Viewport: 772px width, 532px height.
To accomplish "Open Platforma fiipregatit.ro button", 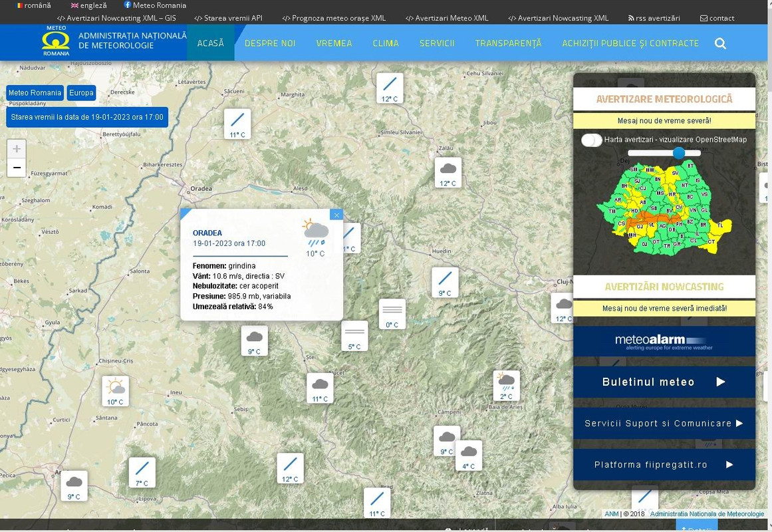I will [664, 465].
